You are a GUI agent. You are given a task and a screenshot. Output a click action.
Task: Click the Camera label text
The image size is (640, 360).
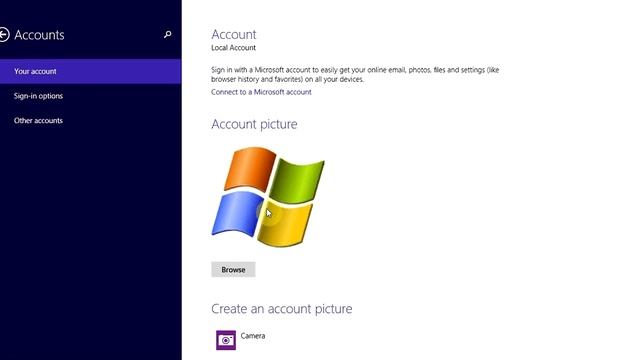coord(253,336)
